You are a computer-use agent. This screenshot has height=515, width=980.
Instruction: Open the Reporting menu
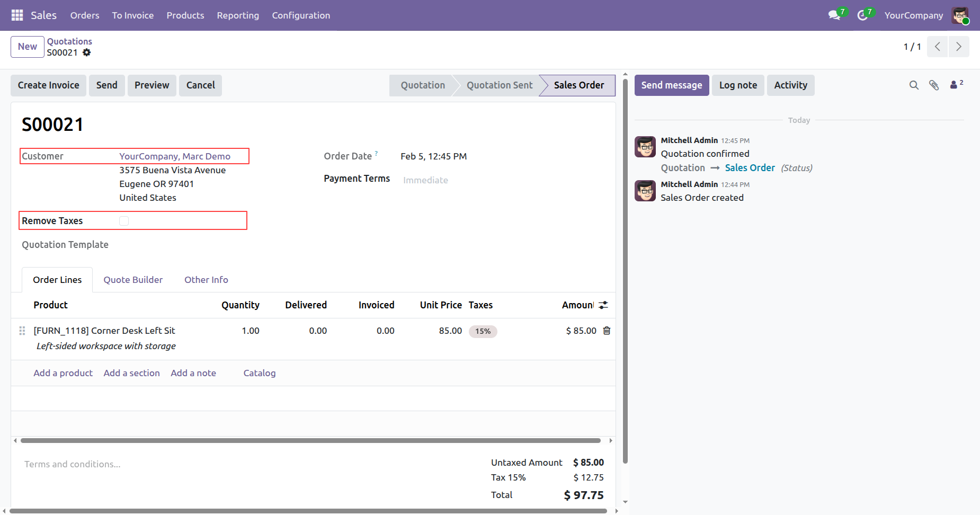click(x=238, y=15)
